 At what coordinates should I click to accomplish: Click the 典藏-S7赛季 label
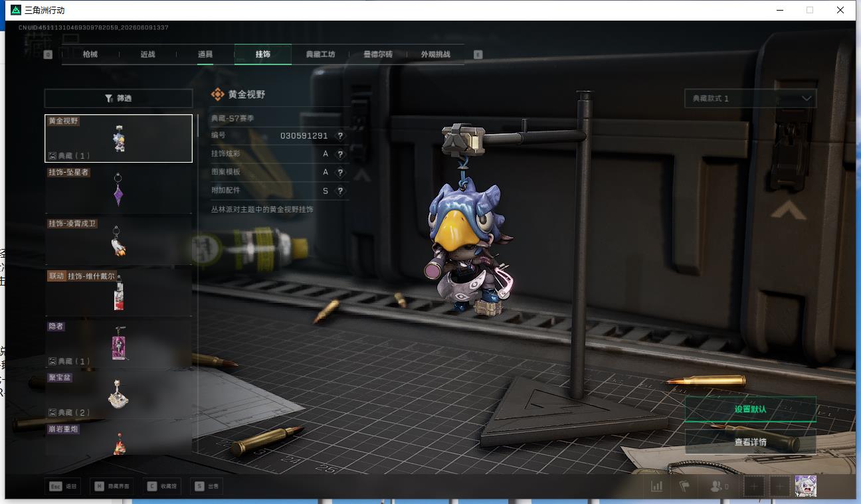coord(232,118)
